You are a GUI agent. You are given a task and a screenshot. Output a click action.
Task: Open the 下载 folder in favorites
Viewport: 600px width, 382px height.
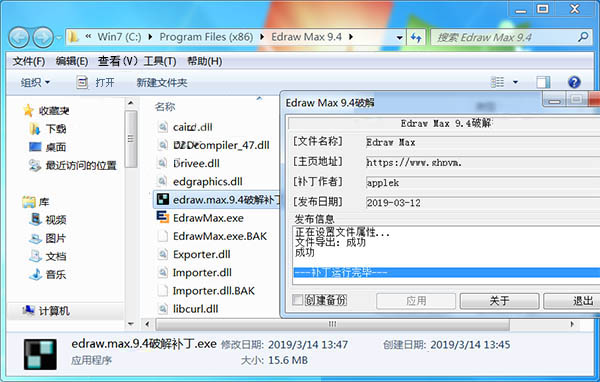click(x=56, y=129)
